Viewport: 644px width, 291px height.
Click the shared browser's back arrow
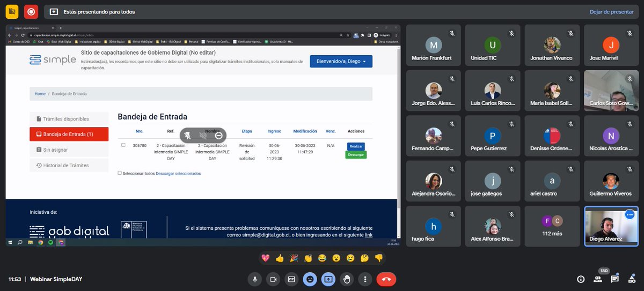click(10, 35)
